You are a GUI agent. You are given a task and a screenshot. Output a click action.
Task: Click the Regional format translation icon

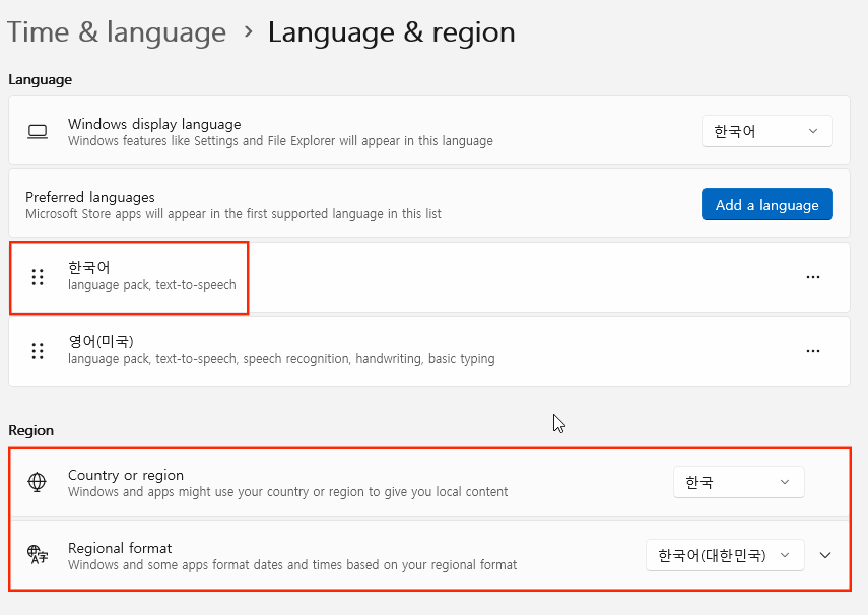pyautogui.click(x=37, y=555)
